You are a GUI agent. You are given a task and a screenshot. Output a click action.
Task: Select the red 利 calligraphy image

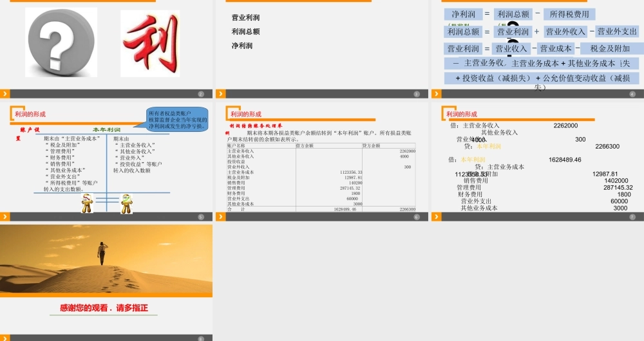[150, 44]
